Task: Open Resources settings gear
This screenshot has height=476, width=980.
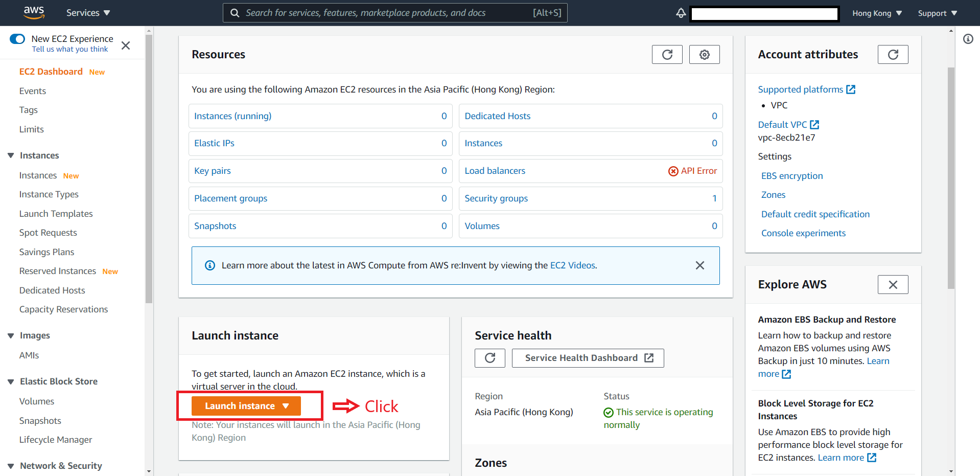Action: 704,55
